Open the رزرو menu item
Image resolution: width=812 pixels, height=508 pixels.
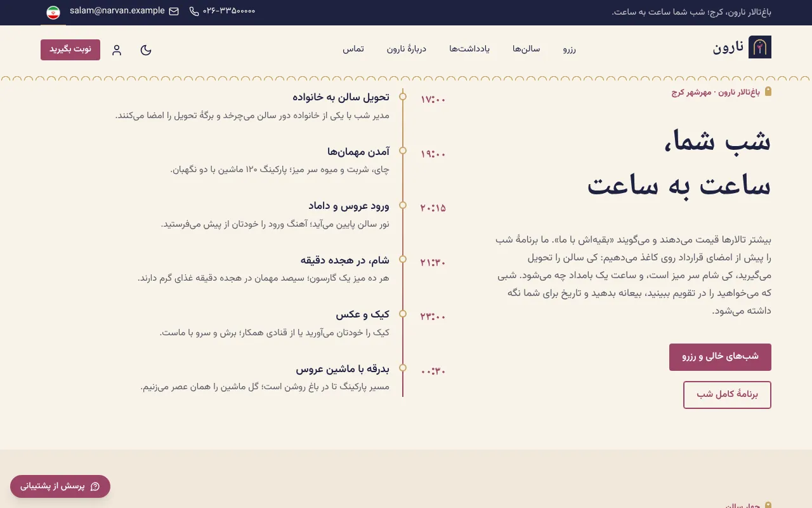pos(569,50)
